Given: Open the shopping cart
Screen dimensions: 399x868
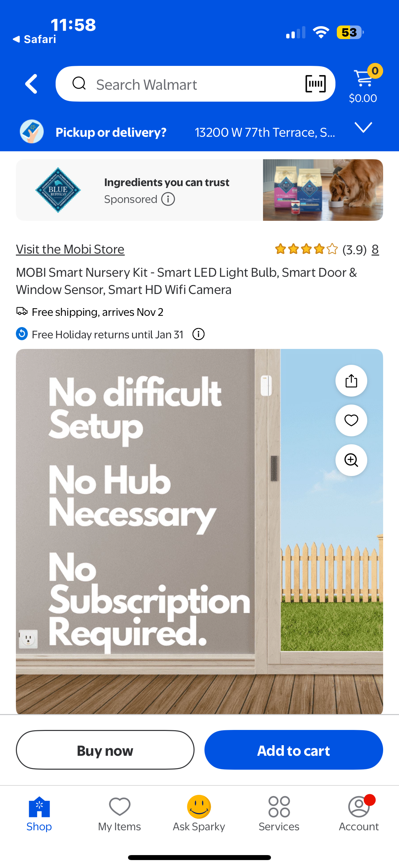Looking at the screenshot, I should tap(363, 81).
